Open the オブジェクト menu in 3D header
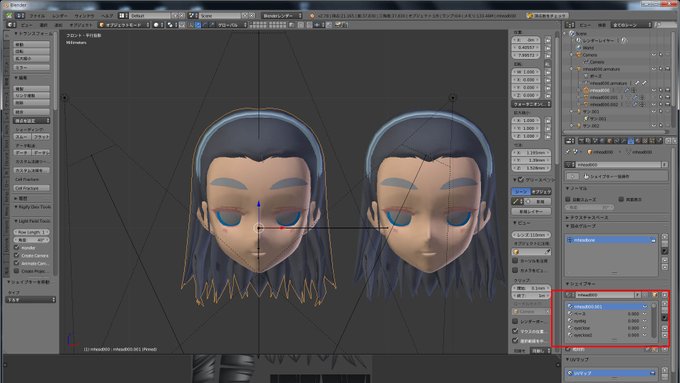Screen dimensions: 680x383 tap(81, 25)
